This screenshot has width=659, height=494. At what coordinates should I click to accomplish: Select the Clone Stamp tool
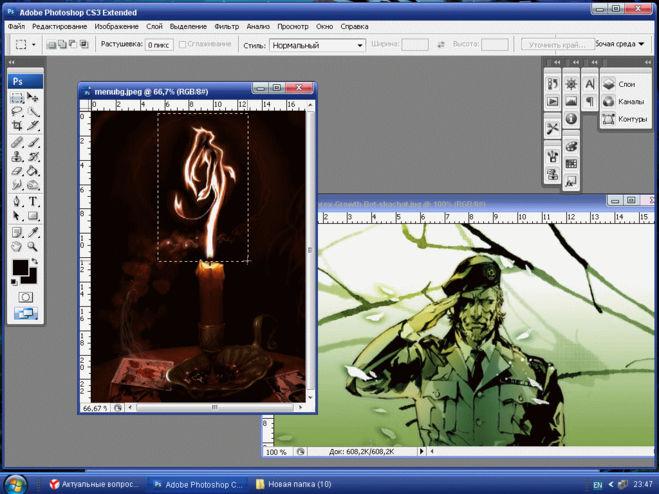[x=17, y=157]
